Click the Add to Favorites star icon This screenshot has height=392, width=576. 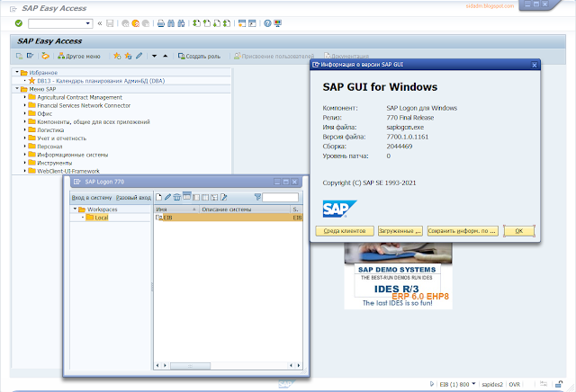tap(117, 56)
